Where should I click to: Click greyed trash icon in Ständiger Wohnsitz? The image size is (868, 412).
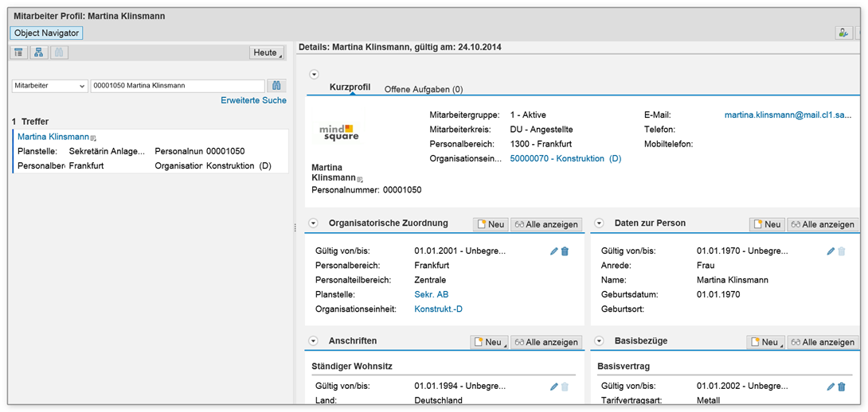[565, 387]
